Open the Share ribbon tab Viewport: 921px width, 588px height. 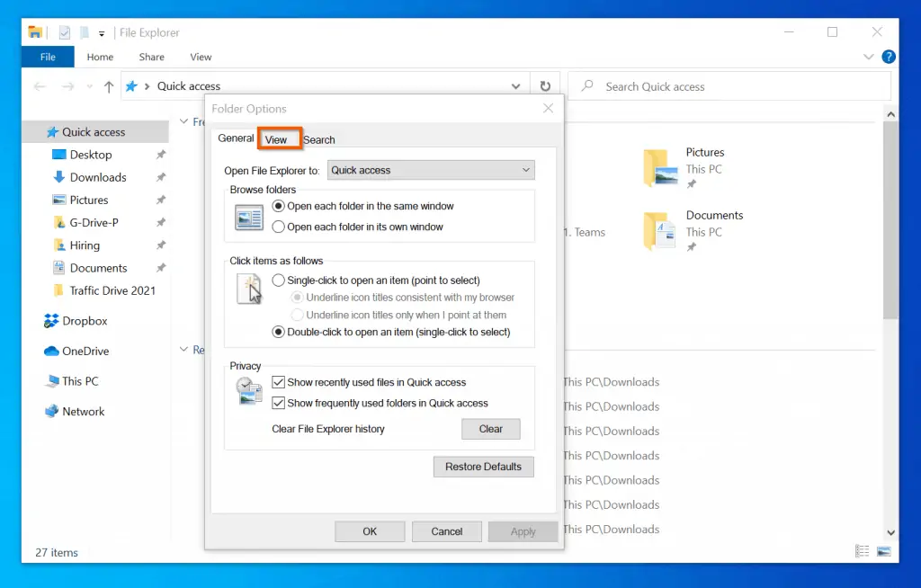pos(151,57)
